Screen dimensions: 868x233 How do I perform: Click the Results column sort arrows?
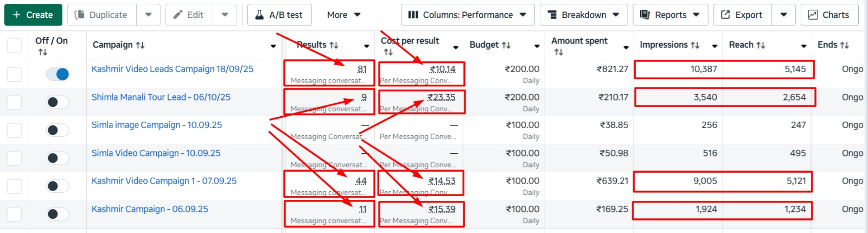[334, 45]
